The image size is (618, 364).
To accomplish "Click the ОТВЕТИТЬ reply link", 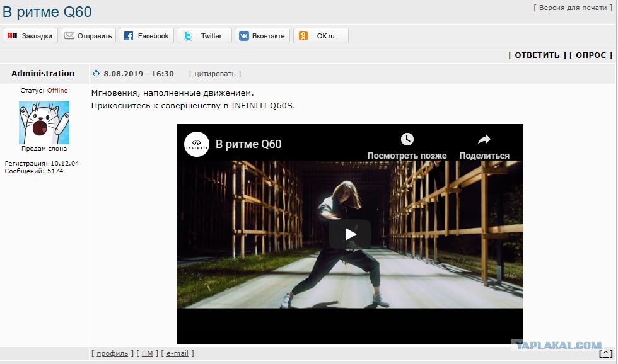I will (537, 55).
